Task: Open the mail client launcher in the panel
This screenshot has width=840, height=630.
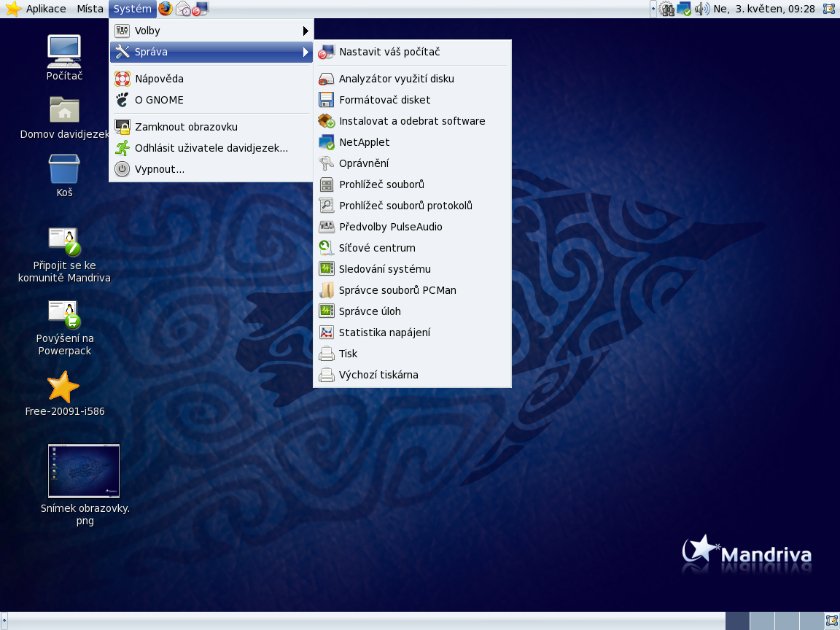Action: pyautogui.click(x=183, y=9)
